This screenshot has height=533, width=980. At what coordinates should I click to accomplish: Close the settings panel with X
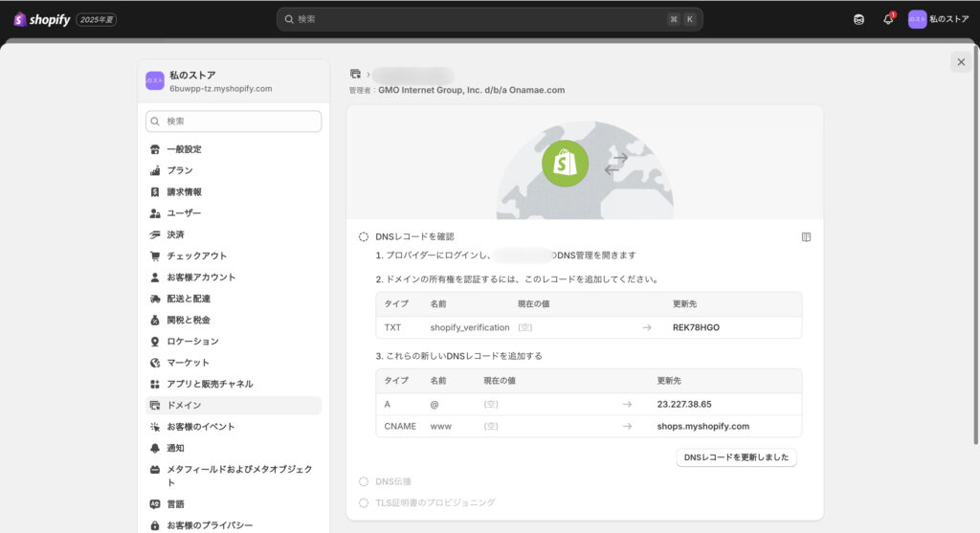960,62
